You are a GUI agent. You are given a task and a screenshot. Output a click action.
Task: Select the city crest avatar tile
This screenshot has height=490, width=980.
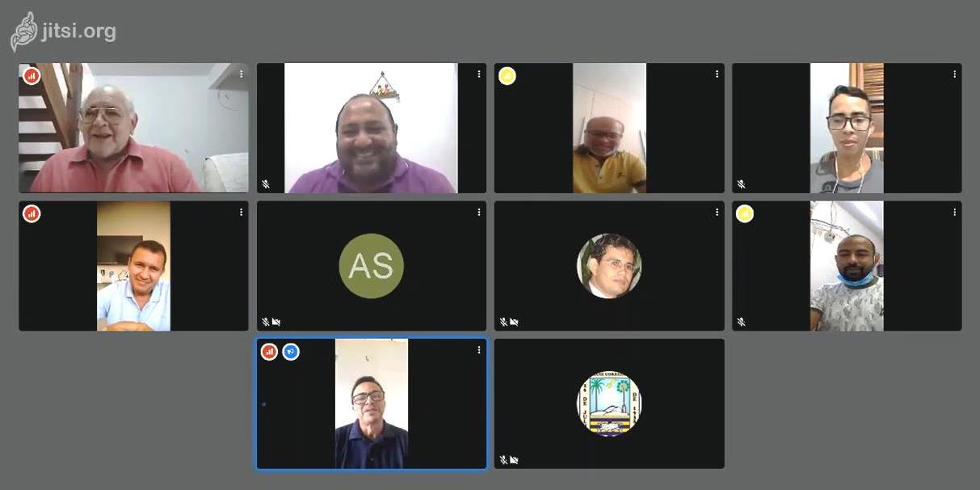click(x=609, y=403)
